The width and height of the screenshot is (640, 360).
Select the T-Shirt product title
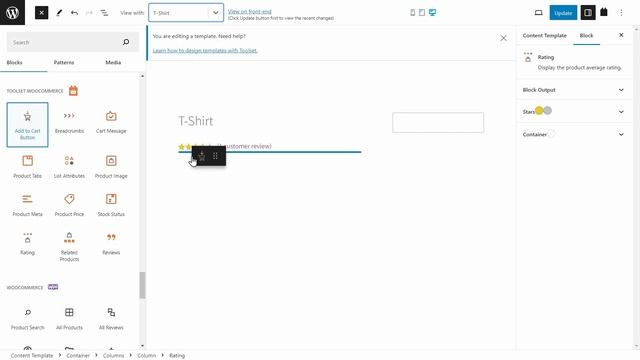click(196, 121)
